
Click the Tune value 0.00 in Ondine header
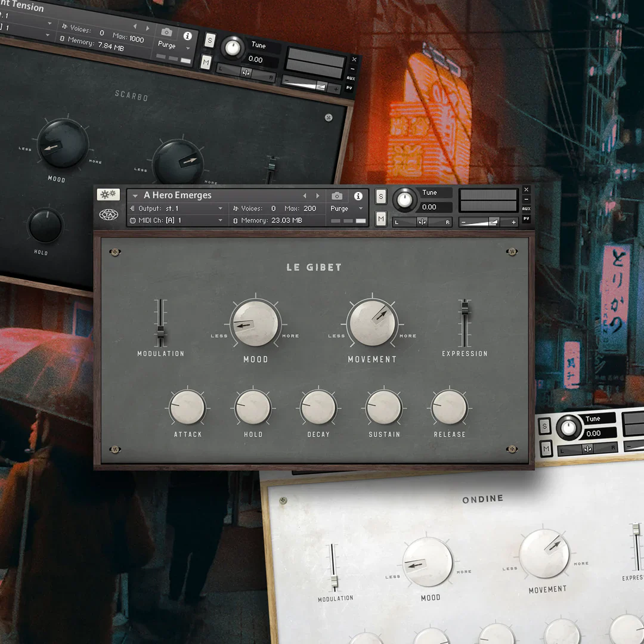593,434
